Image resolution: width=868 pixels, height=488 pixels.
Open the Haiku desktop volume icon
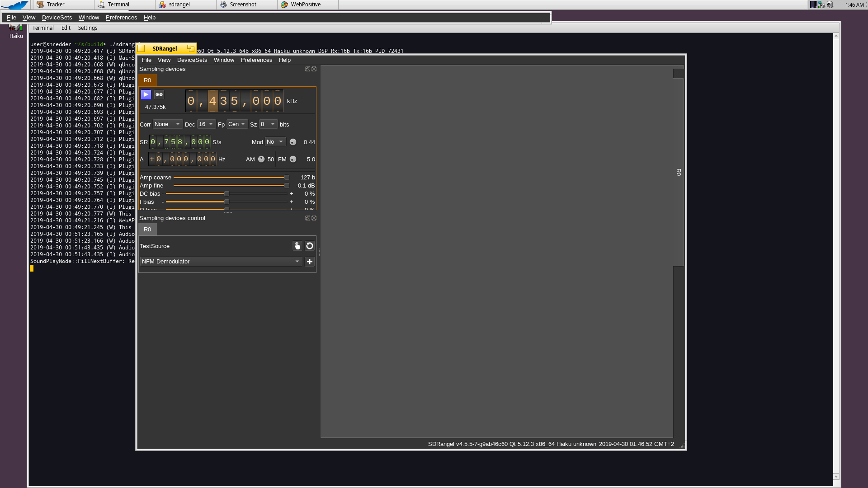coord(16,31)
